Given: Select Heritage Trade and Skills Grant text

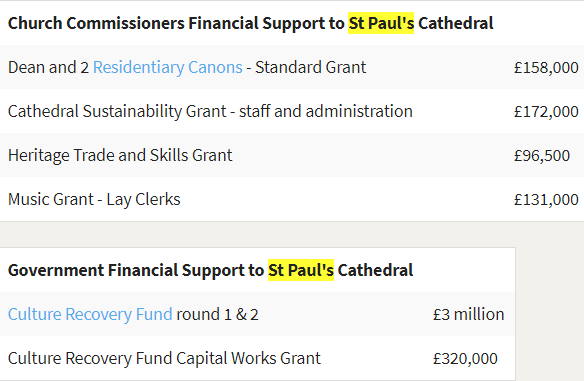Looking at the screenshot, I should click(x=120, y=155).
